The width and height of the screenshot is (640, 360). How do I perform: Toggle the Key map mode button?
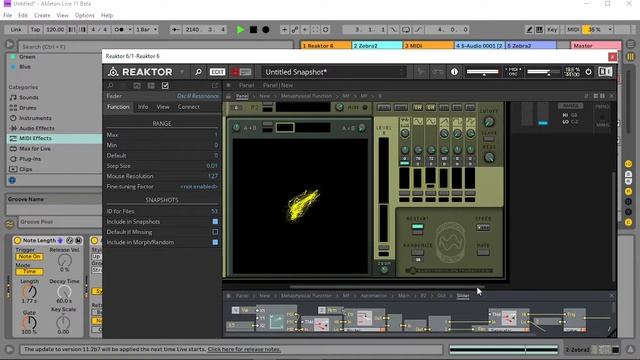(552, 30)
